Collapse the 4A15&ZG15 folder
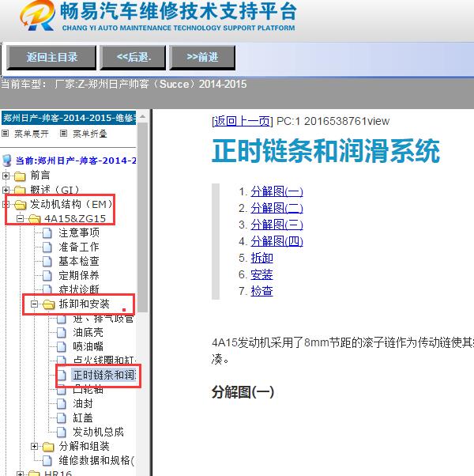 point(20,218)
